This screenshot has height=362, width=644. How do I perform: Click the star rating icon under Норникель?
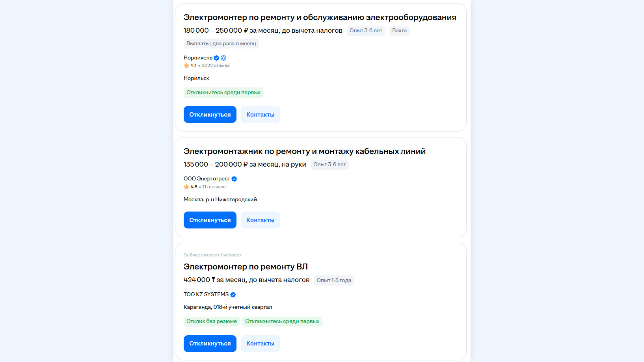(x=186, y=66)
